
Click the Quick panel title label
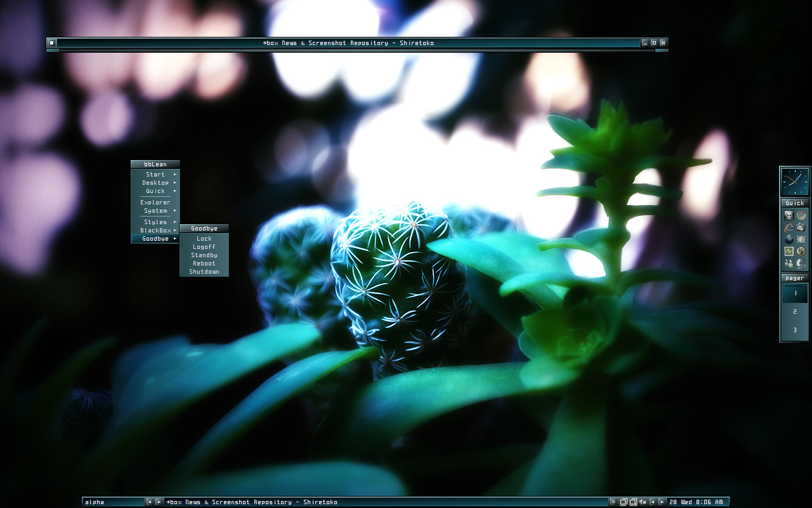795,203
